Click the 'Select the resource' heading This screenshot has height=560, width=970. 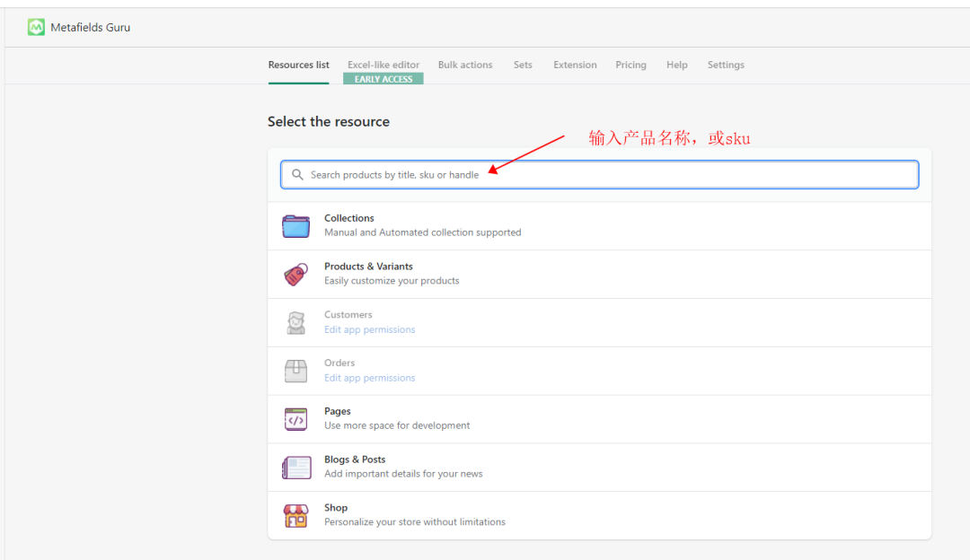click(x=329, y=122)
